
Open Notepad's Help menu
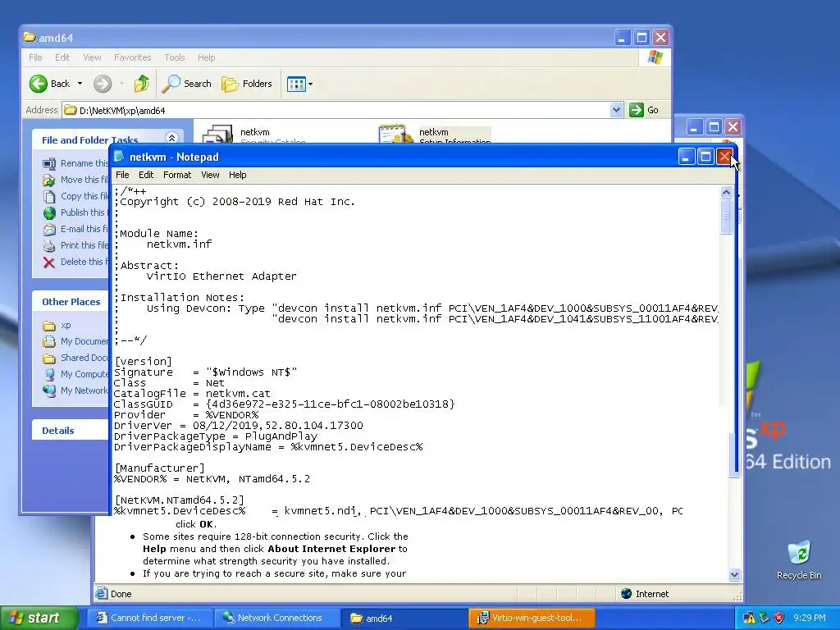pos(237,175)
